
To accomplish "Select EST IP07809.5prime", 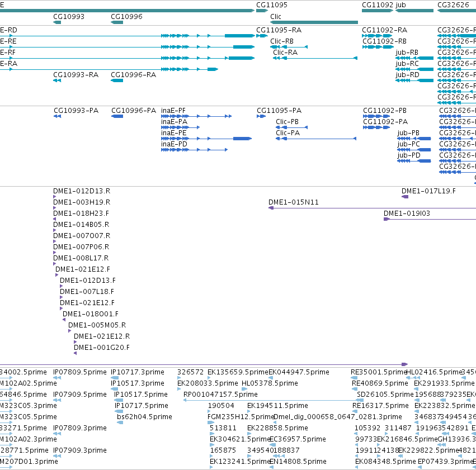I will coord(57,378).
